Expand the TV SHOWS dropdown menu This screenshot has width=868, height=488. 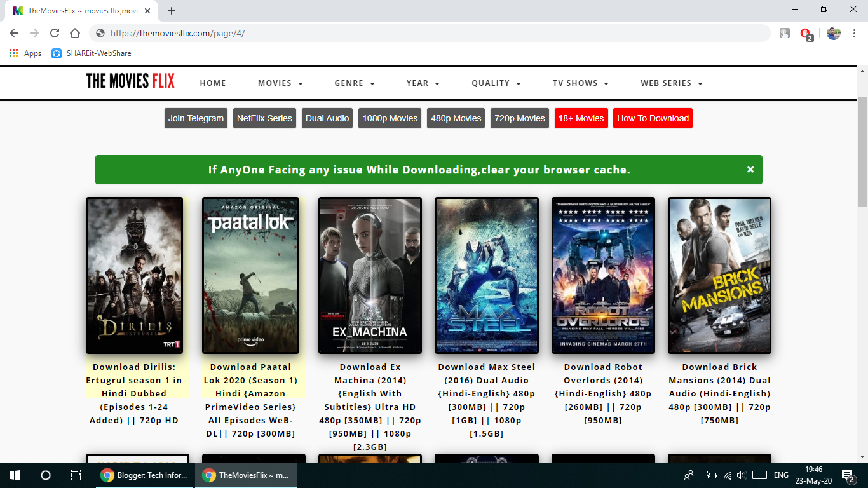[x=581, y=83]
